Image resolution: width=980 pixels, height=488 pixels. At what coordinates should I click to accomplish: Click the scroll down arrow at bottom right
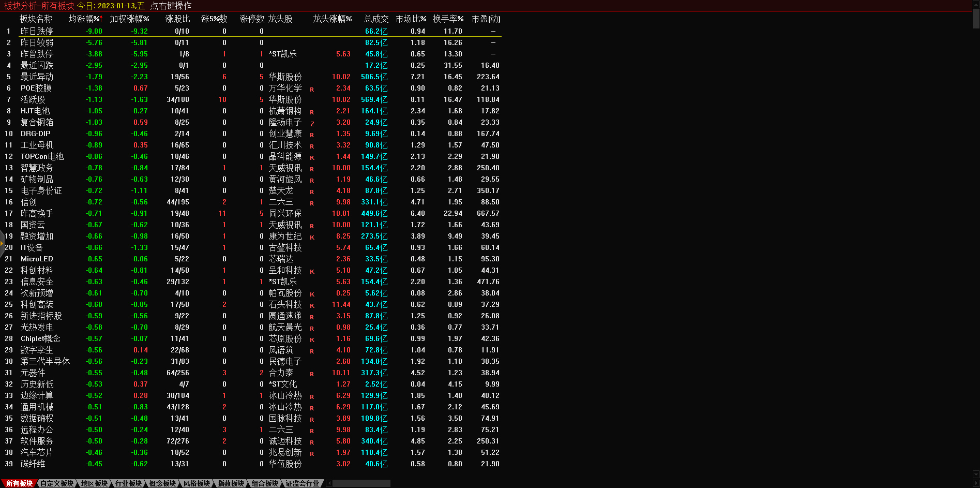click(976, 475)
